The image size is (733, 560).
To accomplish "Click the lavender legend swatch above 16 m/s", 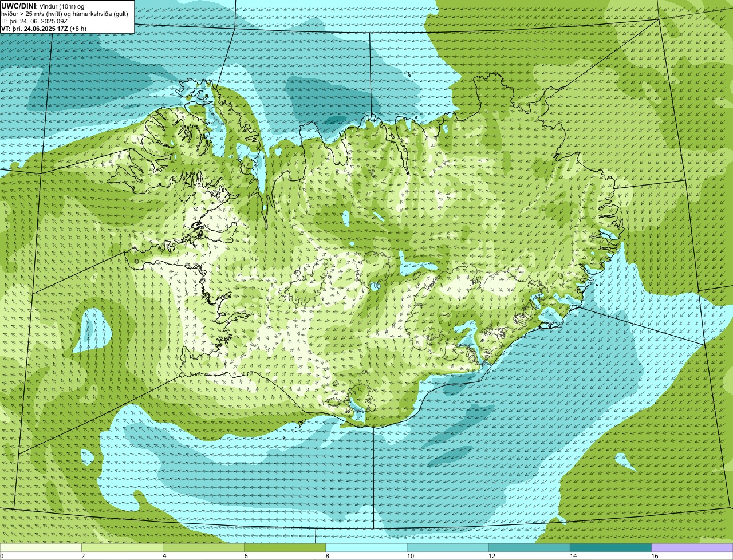I will click(692, 548).
